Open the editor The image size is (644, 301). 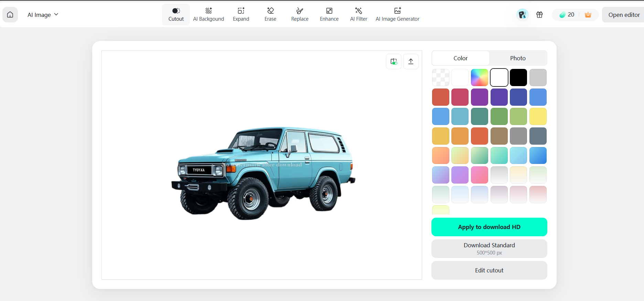[x=624, y=15]
